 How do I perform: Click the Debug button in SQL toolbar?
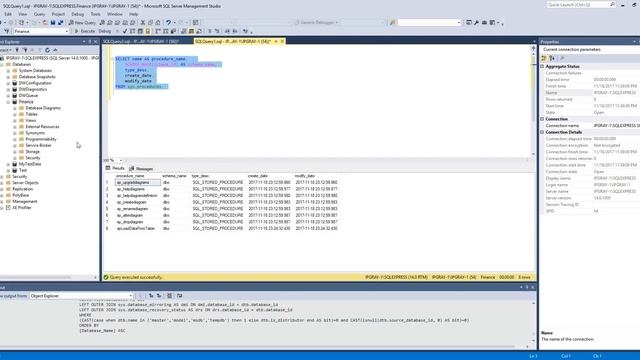coord(104,31)
